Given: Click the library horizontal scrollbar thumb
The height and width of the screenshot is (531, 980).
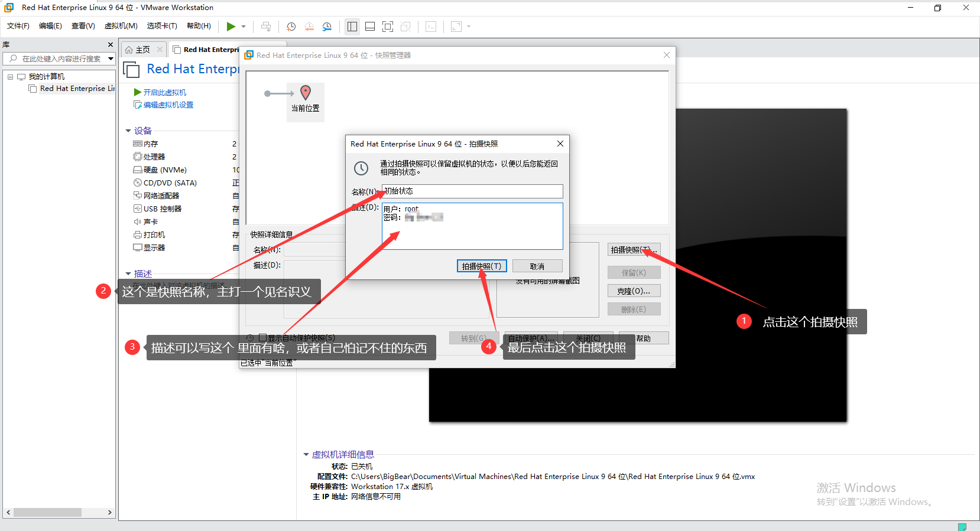Looking at the screenshot, I should coord(47,513).
